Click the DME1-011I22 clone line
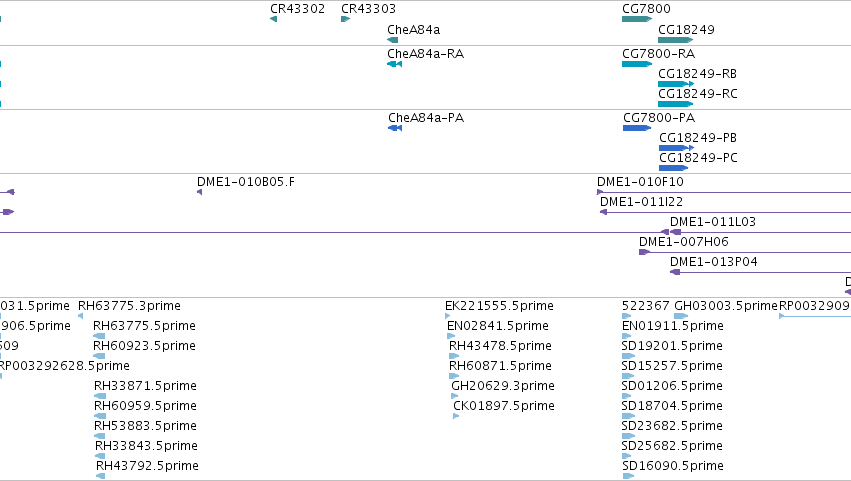The image size is (851, 481). [x=725, y=212]
